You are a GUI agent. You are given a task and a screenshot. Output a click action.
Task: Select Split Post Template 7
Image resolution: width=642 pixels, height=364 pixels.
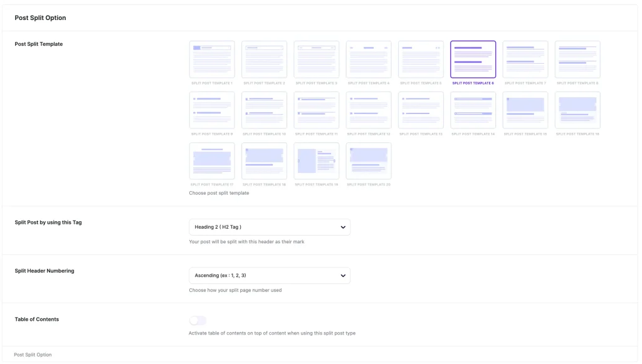[x=525, y=60]
